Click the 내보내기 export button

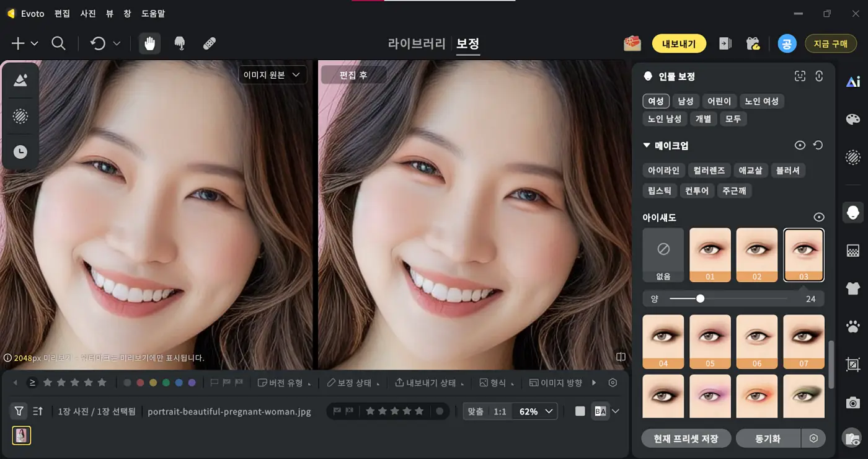tap(679, 43)
